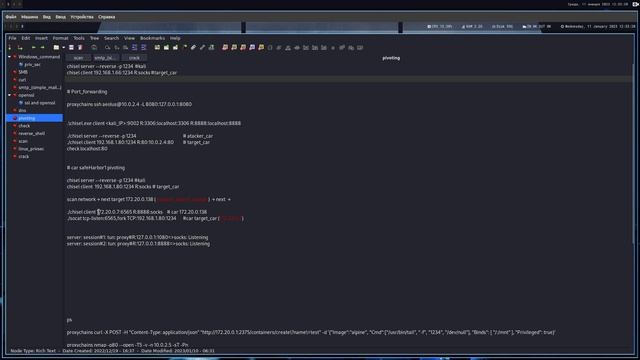Toggle Underline formatting in toolbar
Image resolution: width=640 pixels, height=360 pixels.
click(x=288, y=47)
